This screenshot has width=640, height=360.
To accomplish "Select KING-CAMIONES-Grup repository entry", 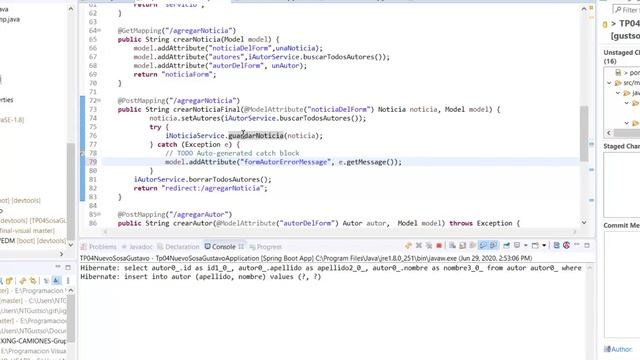I will 33,341.
